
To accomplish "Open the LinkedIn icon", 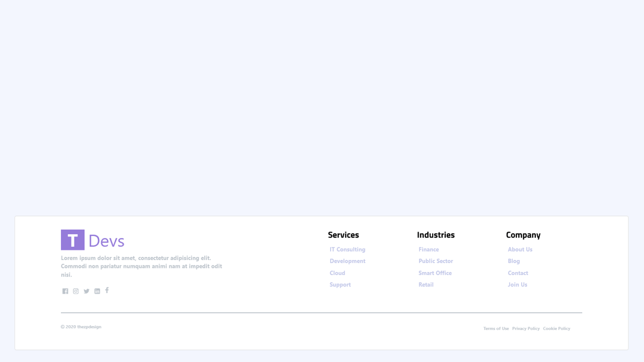I will click(97, 291).
